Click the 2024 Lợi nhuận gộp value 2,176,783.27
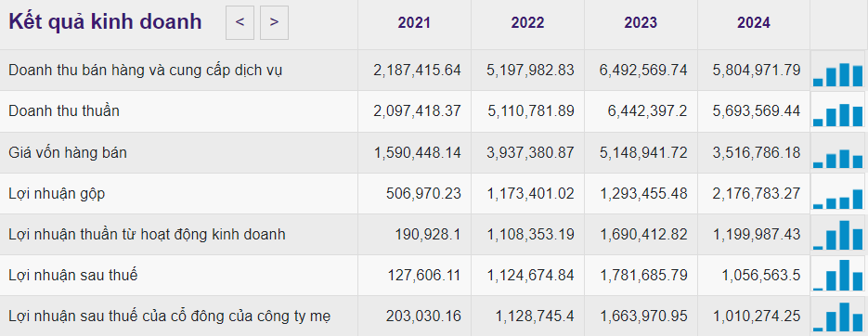 point(756,193)
